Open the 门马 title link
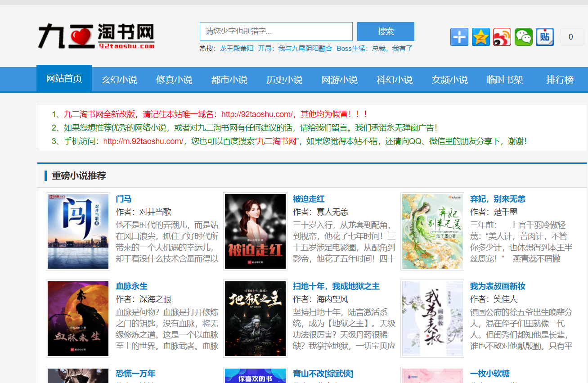Image resolution: width=588 pixels, height=383 pixels. (x=124, y=199)
